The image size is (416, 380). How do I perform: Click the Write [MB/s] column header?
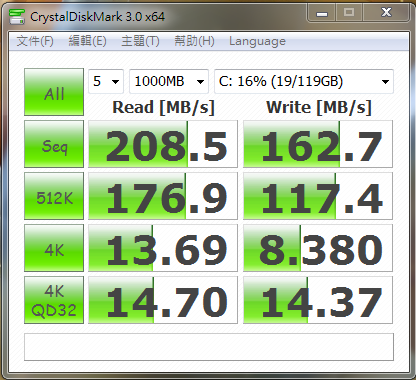319,107
